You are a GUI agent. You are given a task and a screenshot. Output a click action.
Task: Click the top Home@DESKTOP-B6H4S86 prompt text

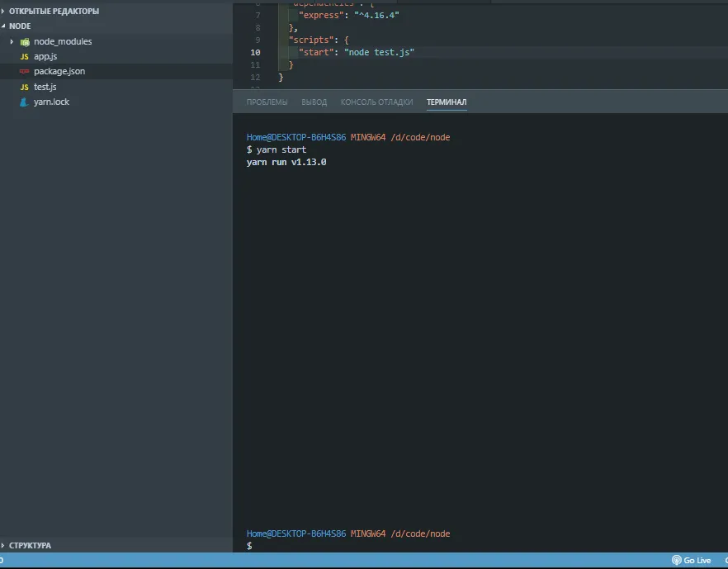tap(296, 137)
